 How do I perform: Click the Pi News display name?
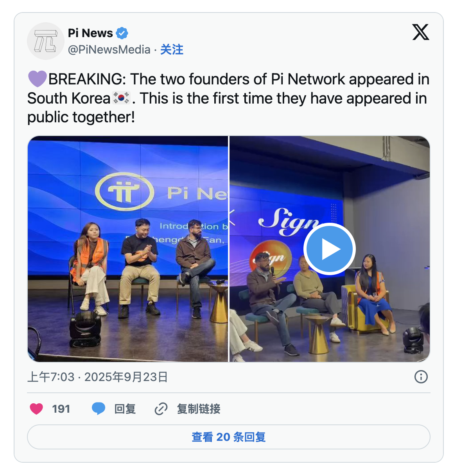coord(90,33)
